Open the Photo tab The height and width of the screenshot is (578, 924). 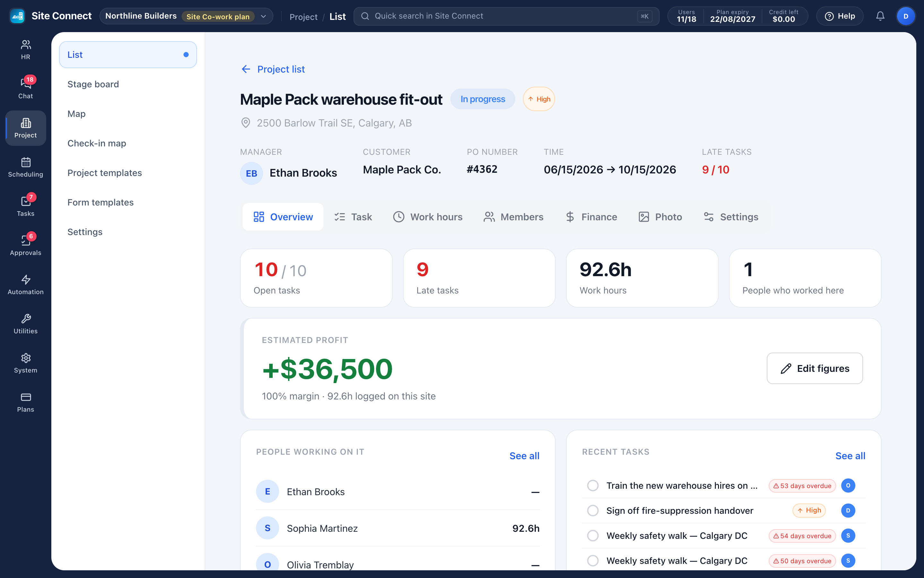(x=660, y=217)
